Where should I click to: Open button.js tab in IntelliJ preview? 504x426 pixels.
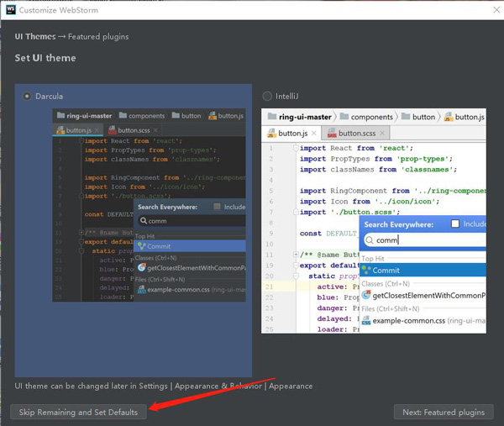click(293, 133)
